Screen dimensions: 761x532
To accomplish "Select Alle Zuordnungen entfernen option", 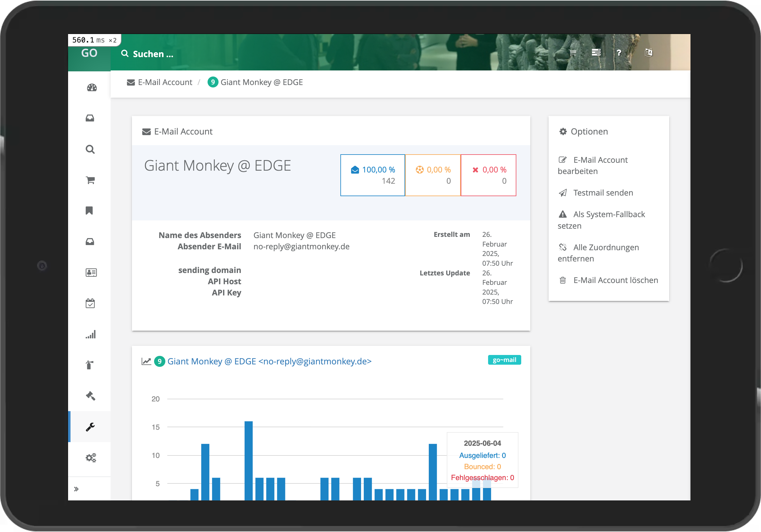I will point(598,253).
